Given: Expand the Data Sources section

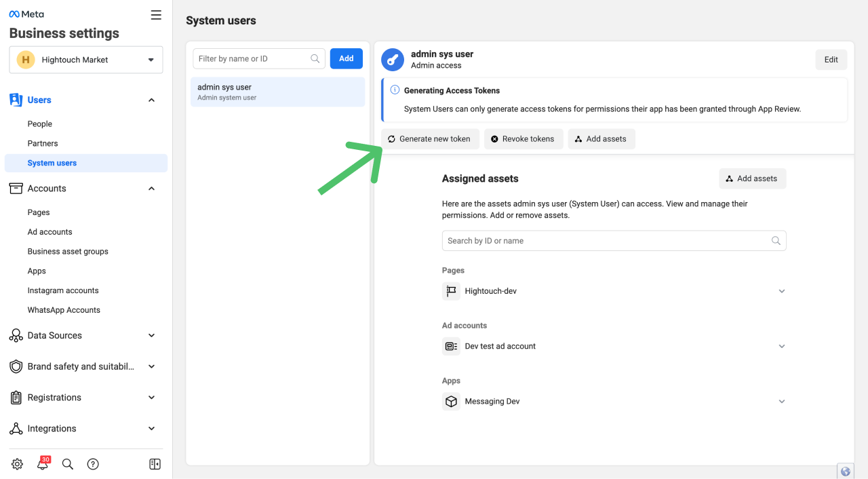Looking at the screenshot, I should click(x=151, y=335).
